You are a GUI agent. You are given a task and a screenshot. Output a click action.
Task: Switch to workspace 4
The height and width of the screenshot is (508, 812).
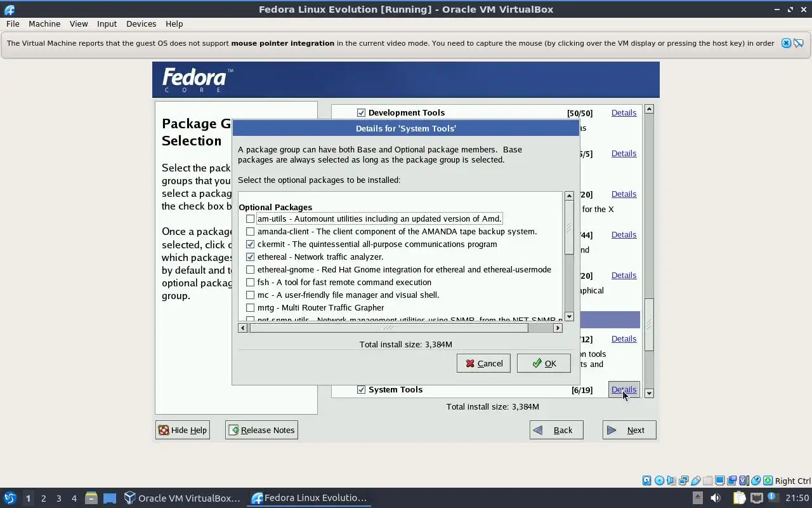(74, 498)
